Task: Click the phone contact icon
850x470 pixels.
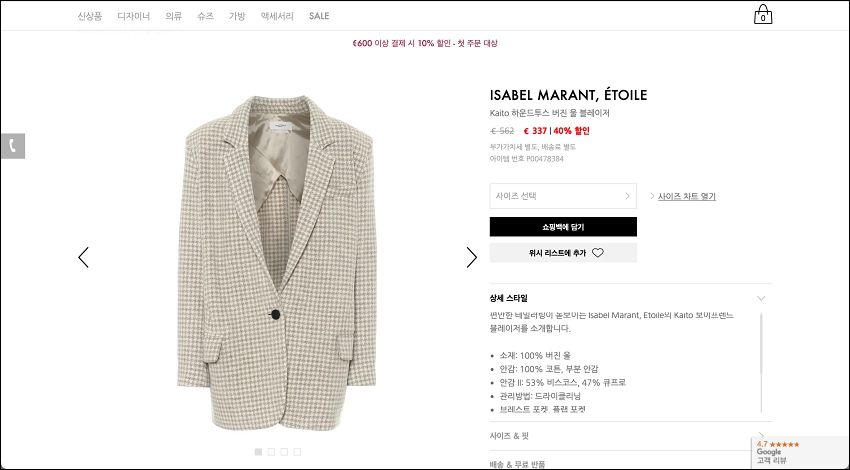Action: pos(13,146)
